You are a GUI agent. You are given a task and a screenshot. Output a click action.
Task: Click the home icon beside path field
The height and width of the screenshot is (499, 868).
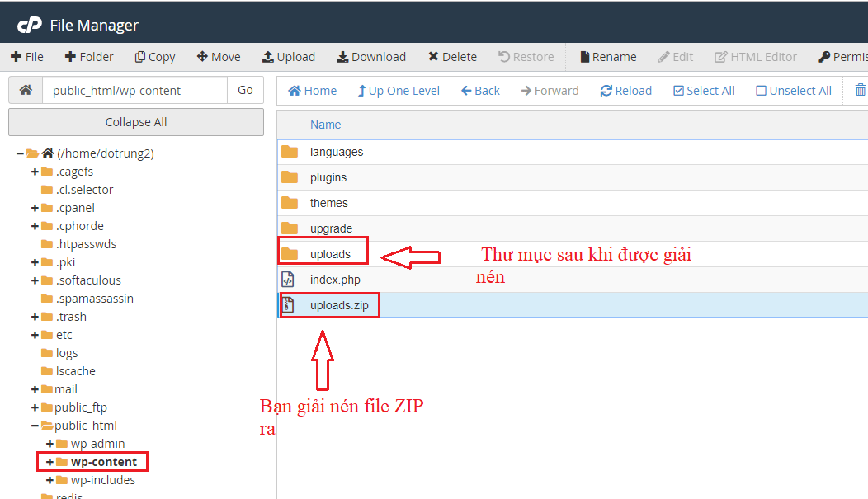pos(26,90)
